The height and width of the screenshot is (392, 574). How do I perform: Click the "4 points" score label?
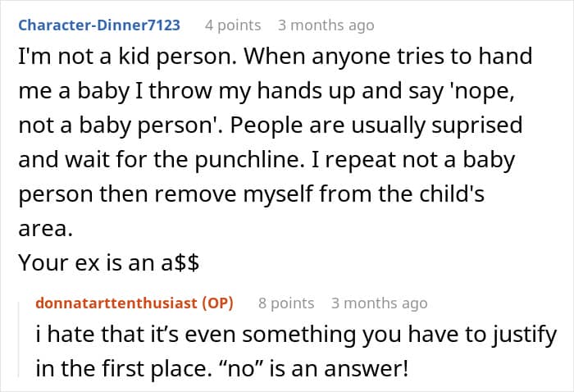click(233, 25)
